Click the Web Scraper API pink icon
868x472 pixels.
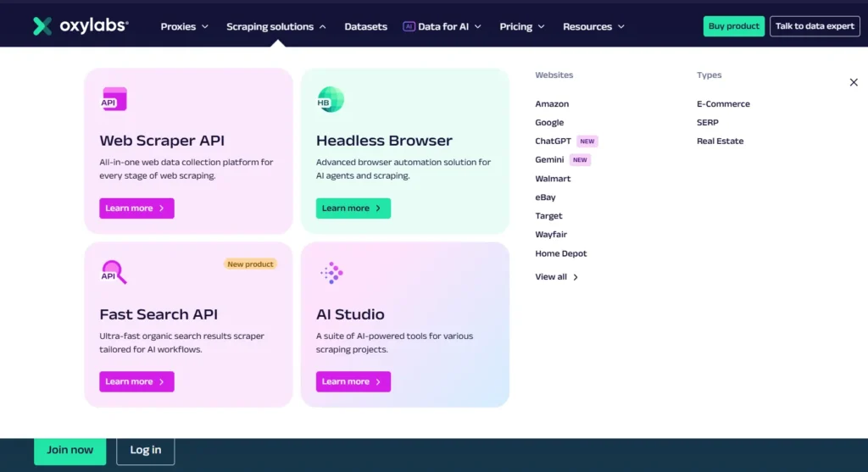(114, 99)
